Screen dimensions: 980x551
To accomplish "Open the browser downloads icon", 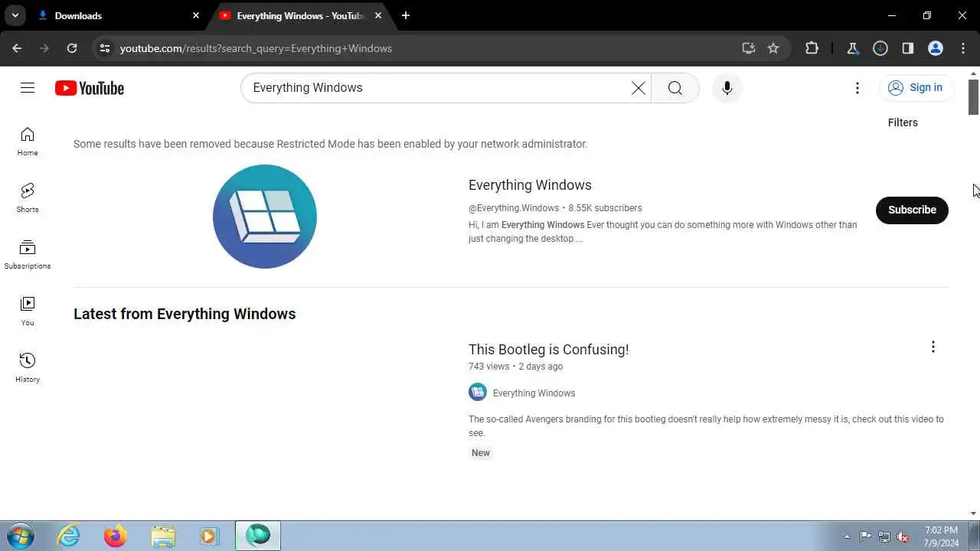I will point(880,48).
